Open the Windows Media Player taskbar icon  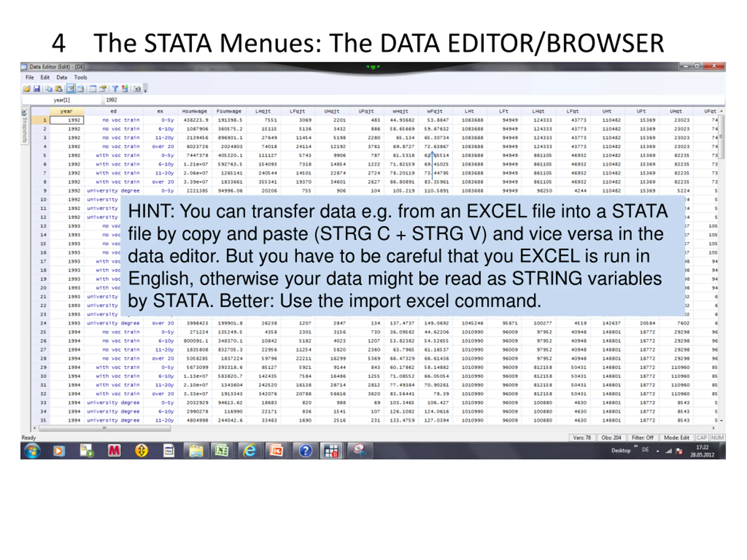pyautogui.click(x=59, y=451)
